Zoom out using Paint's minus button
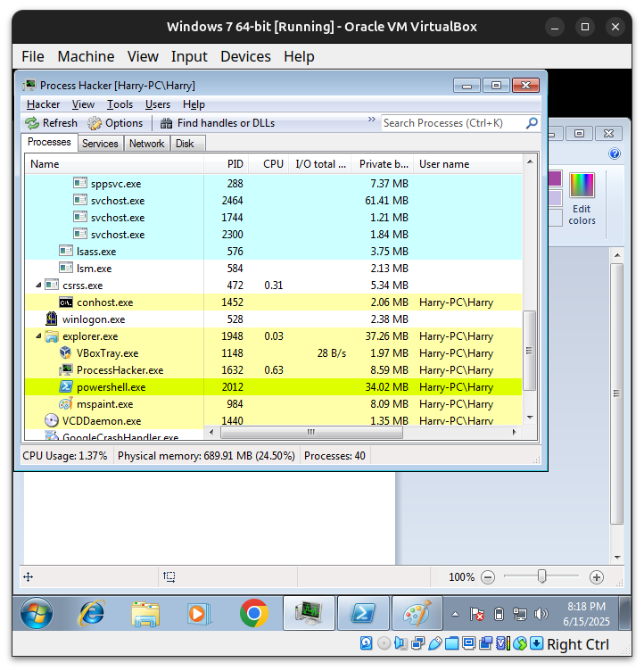Image resolution: width=644 pixels, height=671 pixels. pos(488,577)
